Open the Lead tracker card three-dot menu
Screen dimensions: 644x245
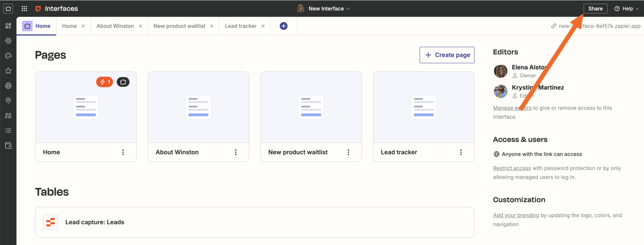(x=461, y=152)
